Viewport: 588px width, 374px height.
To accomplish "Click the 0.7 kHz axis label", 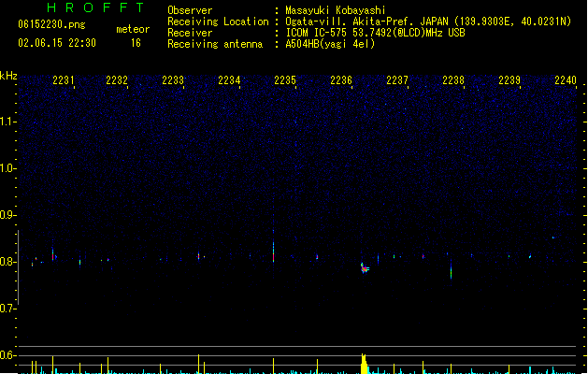I will tap(7, 309).
